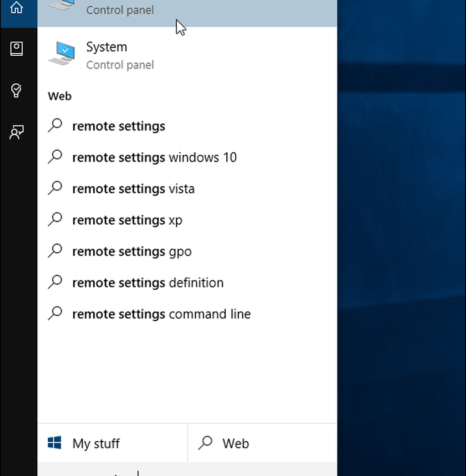Search the web for 'remote settings'
466x476 pixels.
119,127
